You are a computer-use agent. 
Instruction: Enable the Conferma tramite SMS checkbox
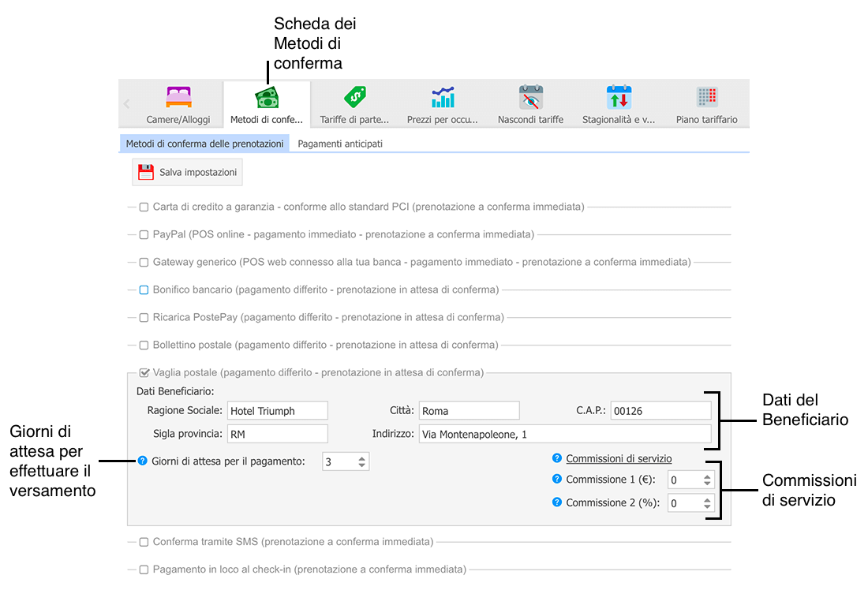coord(144,542)
